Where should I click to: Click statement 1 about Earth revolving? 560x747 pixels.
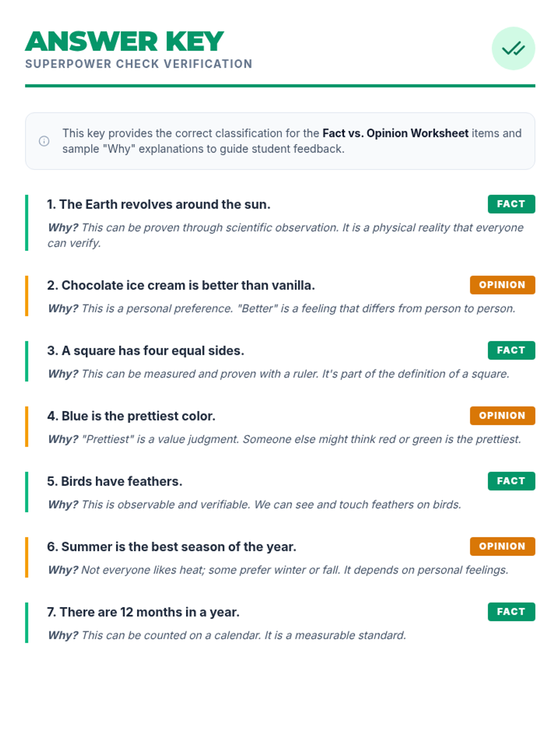pos(159,204)
